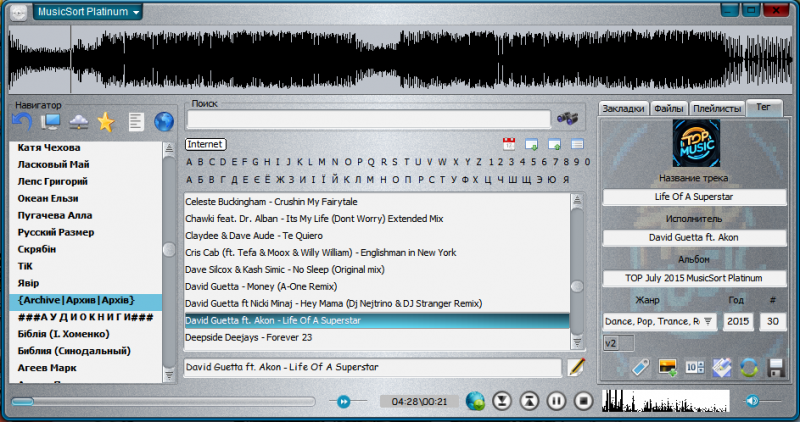800x422 pixels.
Task: Click the tag editor pen-on-paper icon
Action: 721,367
